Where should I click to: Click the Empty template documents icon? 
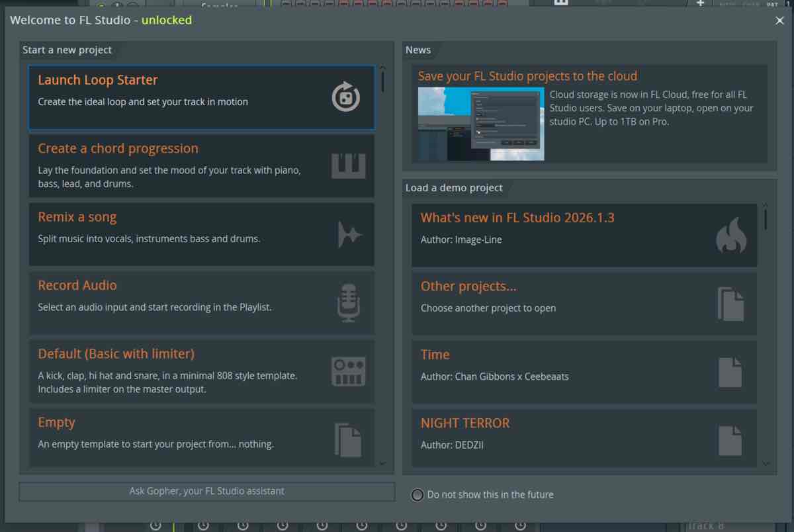click(348, 440)
